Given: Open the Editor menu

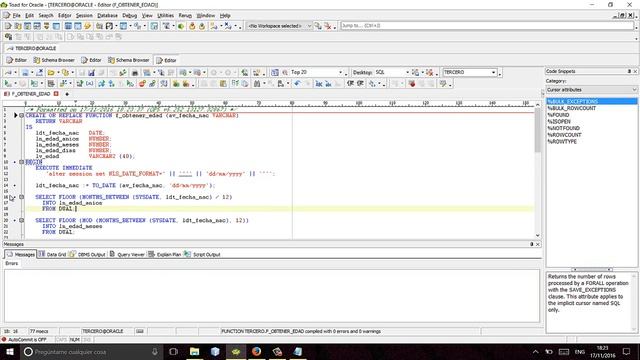Looking at the screenshot, I should pyautogui.click(x=64, y=16).
